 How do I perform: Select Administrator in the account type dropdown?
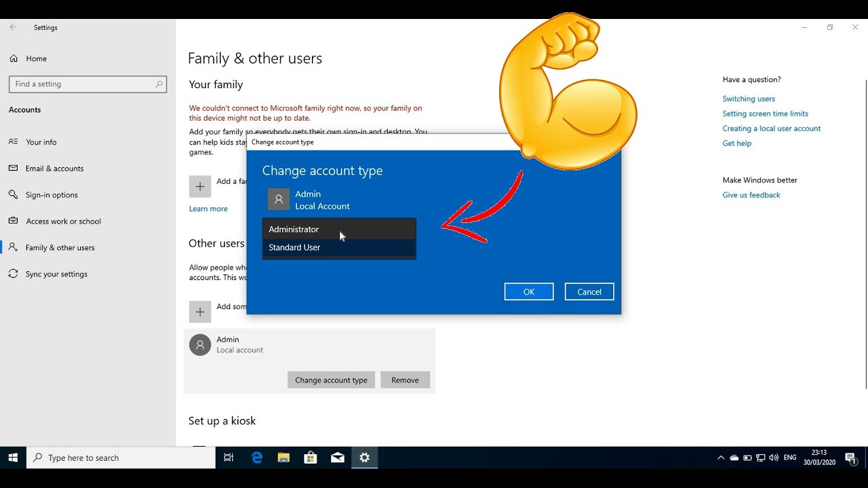[x=339, y=229]
